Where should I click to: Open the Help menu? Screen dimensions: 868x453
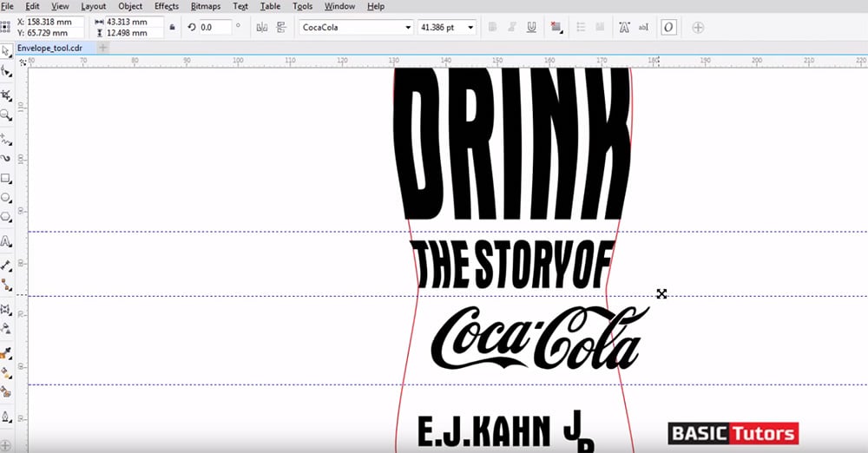coord(376,6)
